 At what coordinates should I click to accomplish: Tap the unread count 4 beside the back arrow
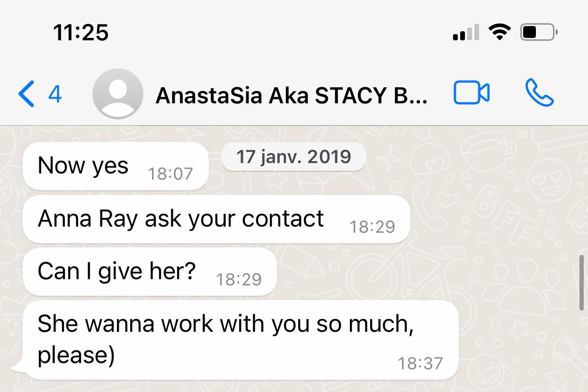coord(55,94)
